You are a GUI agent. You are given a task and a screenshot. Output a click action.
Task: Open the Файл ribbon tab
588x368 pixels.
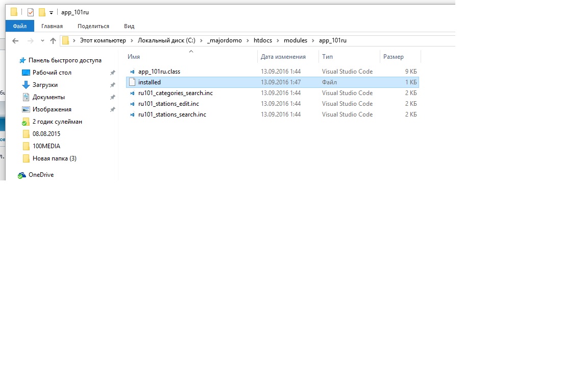pyautogui.click(x=19, y=26)
